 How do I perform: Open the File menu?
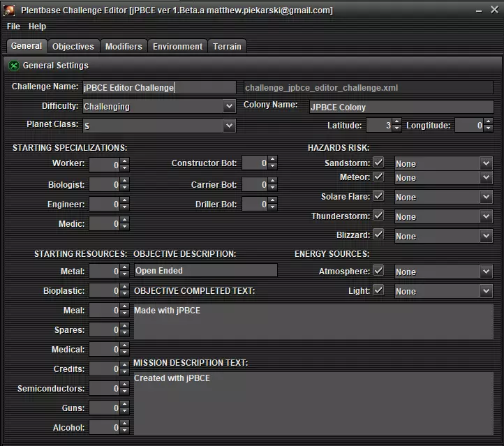tap(13, 27)
